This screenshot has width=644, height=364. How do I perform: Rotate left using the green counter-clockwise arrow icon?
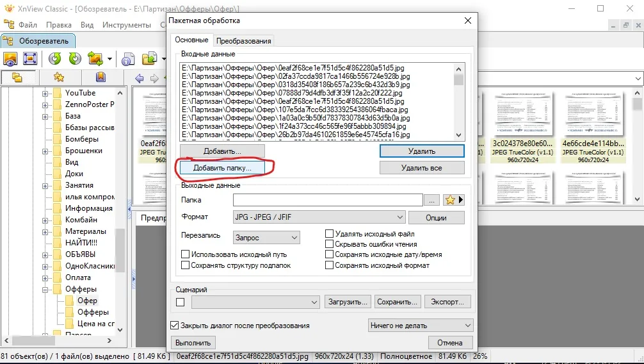pyautogui.click(x=54, y=59)
